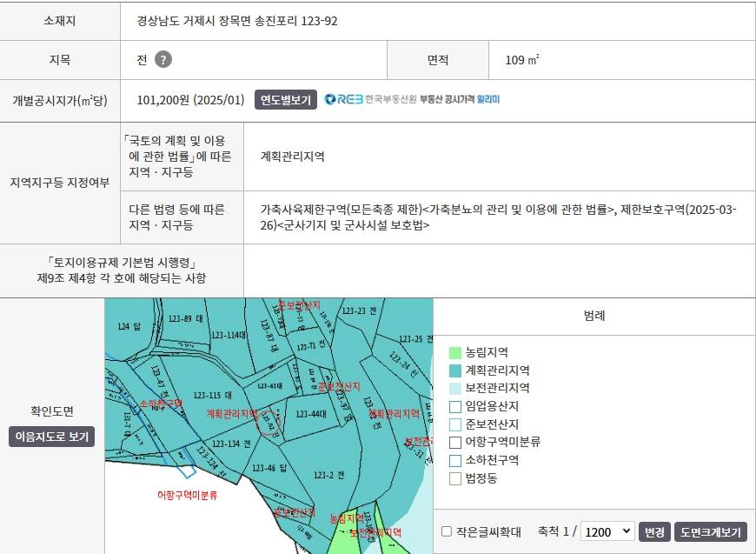The image size is (756, 554).
Task: Click the 어항구역미분류 legend box icon
Action: pos(455,443)
